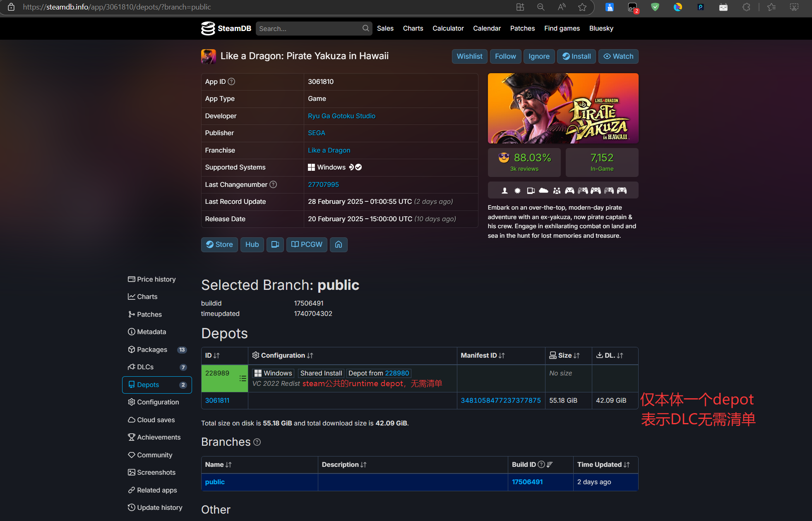Open Find games in the top navigation

pos(562,29)
